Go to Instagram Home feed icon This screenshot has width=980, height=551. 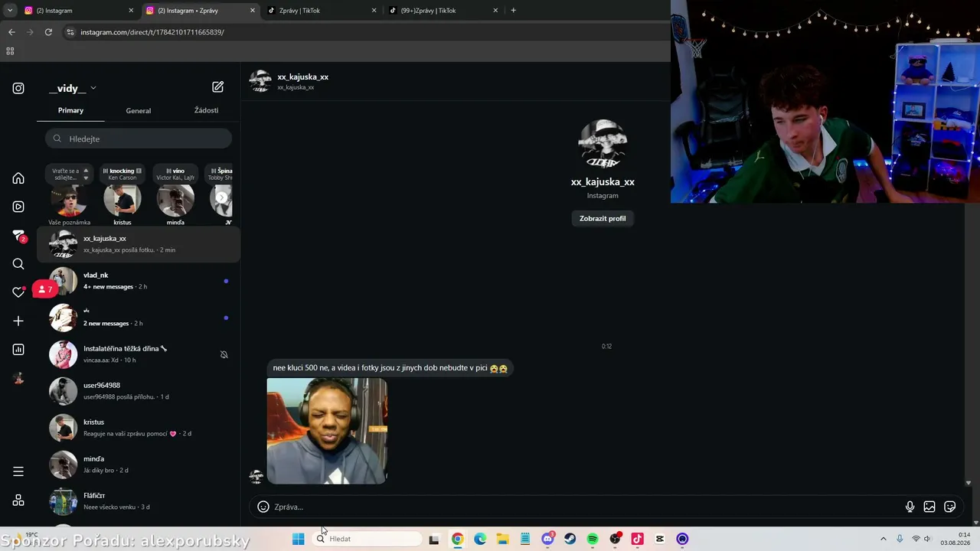click(18, 178)
